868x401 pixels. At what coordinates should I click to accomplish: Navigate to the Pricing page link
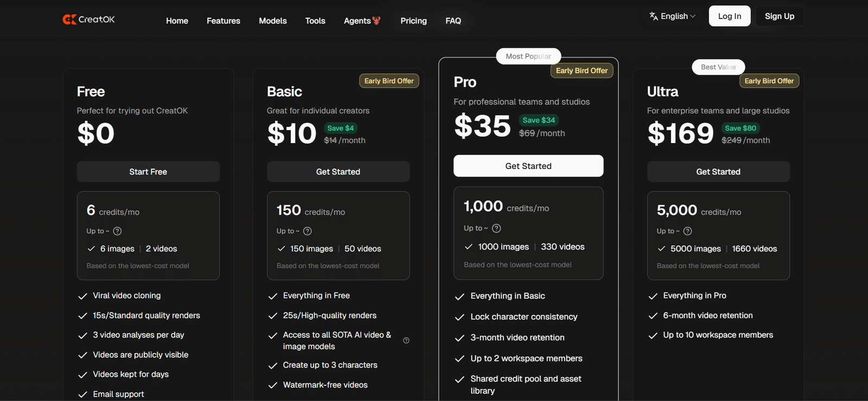pyautogui.click(x=413, y=21)
